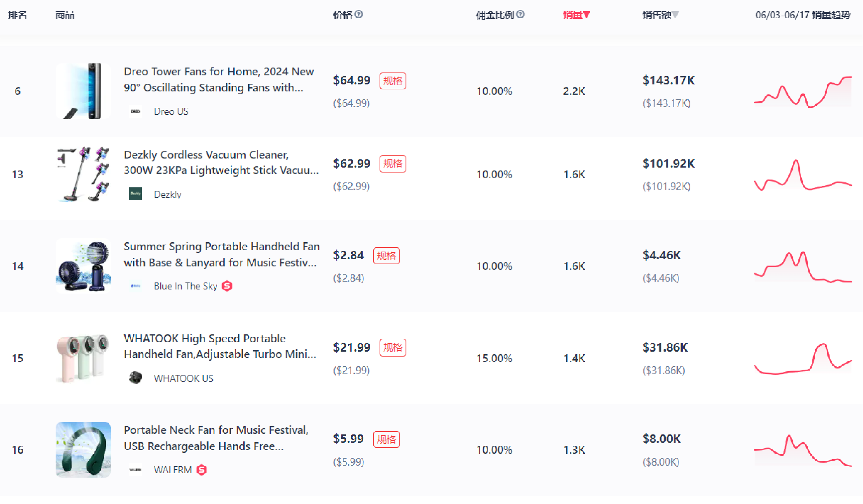Click Blue In The Sky shop logo
This screenshot has width=863, height=504.
pyautogui.click(x=135, y=286)
